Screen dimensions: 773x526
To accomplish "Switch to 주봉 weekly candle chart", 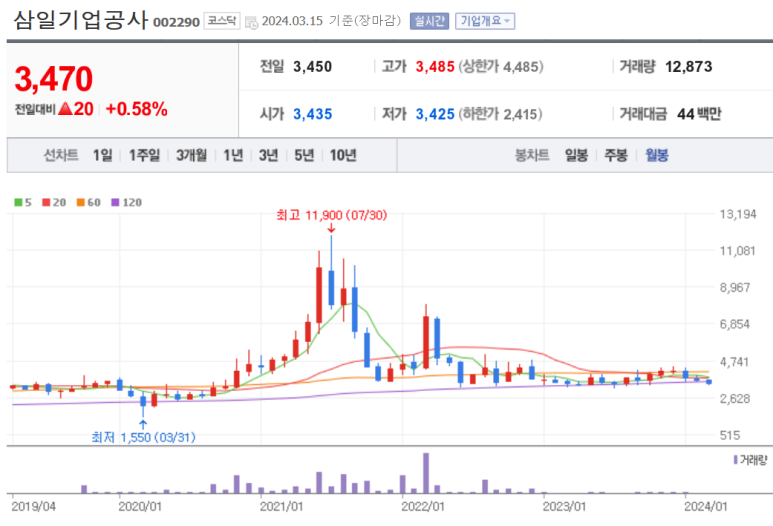I will coord(616,156).
